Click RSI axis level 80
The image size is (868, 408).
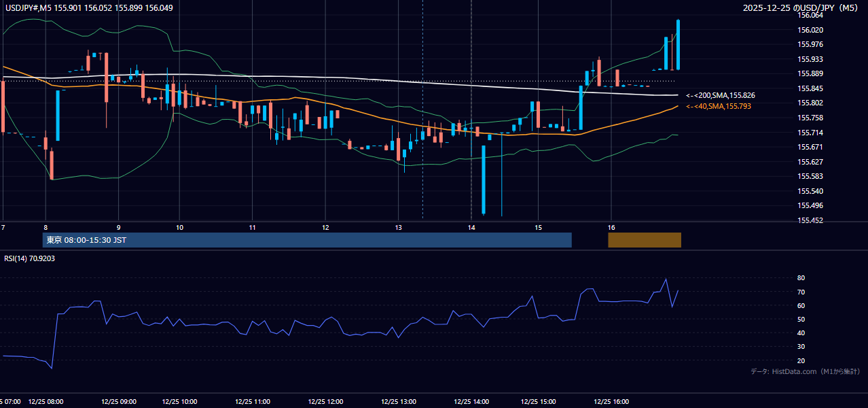(801, 278)
